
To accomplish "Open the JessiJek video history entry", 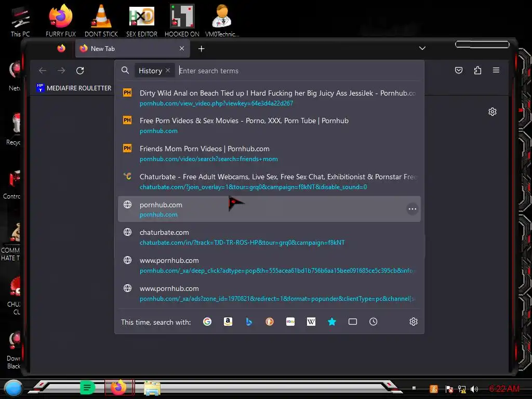I will point(269,98).
